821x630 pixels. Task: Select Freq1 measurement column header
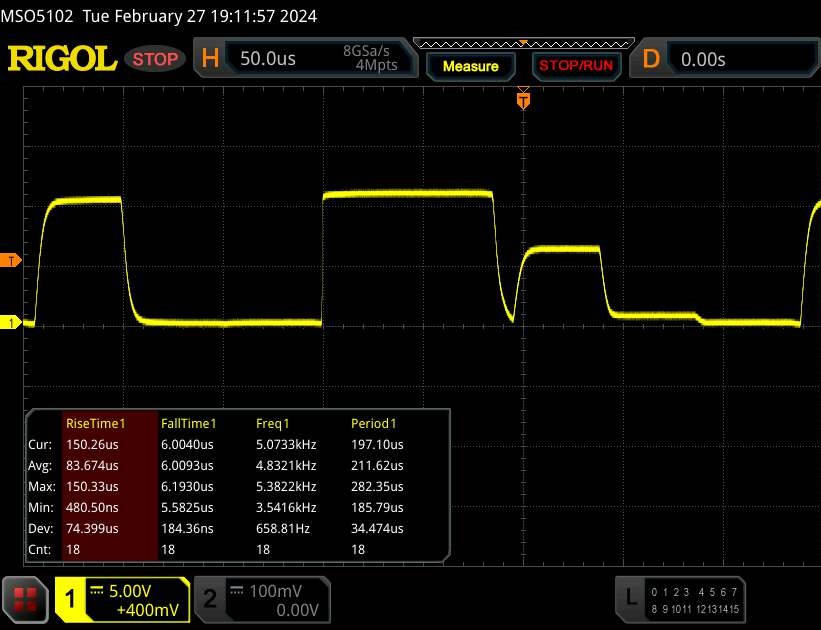272,423
